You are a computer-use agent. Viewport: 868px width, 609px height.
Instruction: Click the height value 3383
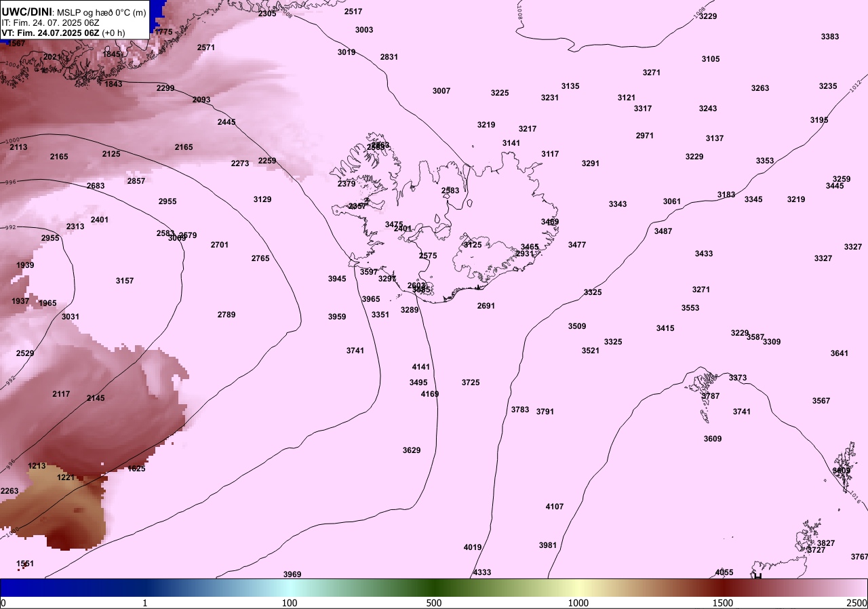(x=830, y=37)
